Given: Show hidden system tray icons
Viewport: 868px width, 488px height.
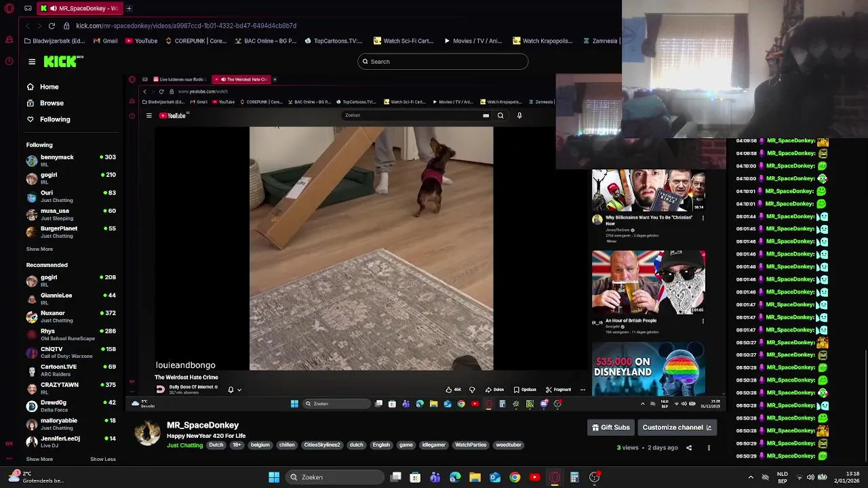Looking at the screenshot, I should point(751,477).
